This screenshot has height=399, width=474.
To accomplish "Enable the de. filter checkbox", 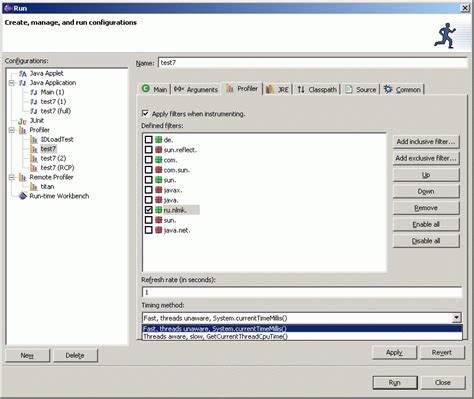I will coord(149,140).
